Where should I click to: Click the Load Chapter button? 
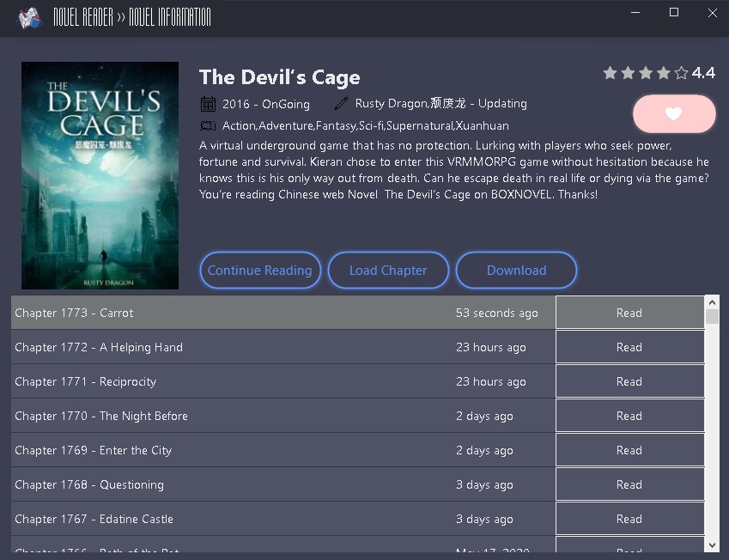pos(388,270)
